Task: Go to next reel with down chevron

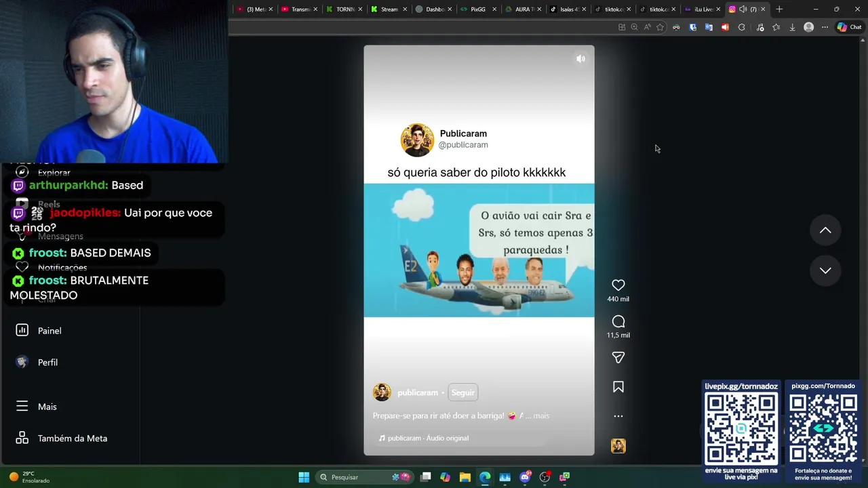Action: [x=825, y=270]
